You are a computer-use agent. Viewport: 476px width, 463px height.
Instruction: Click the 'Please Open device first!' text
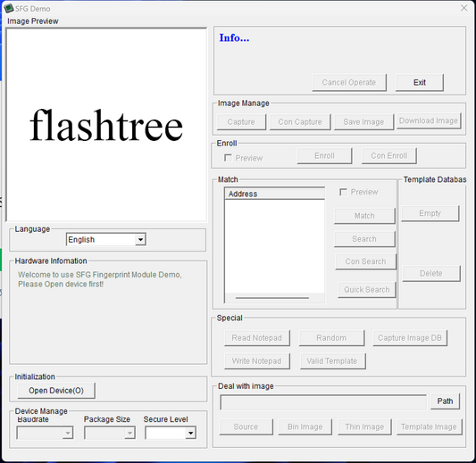click(x=61, y=284)
